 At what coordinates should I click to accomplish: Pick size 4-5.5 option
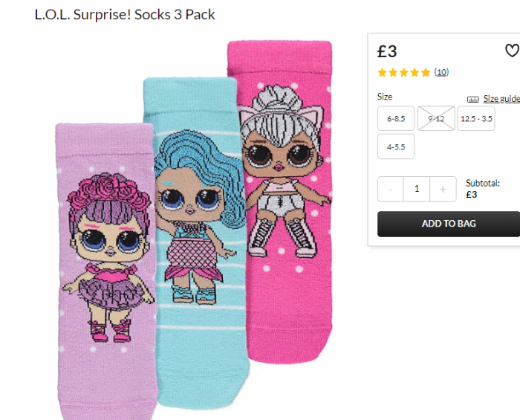(x=396, y=146)
